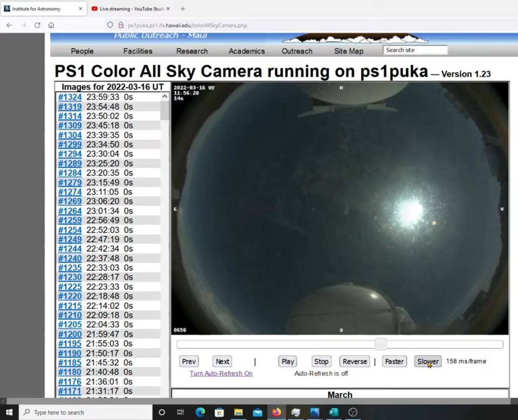Open File Explorer from taskbar
Image resolution: width=518 pixels, height=420 pixels.
tap(238, 412)
